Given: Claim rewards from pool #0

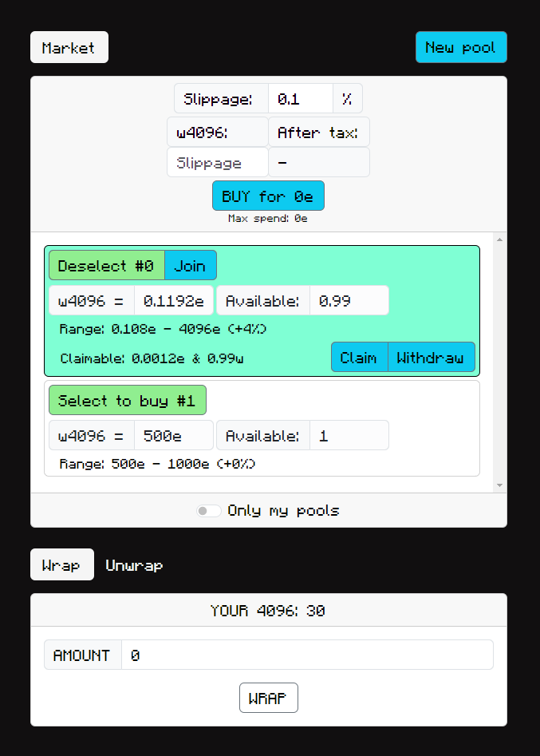Looking at the screenshot, I should coord(360,358).
